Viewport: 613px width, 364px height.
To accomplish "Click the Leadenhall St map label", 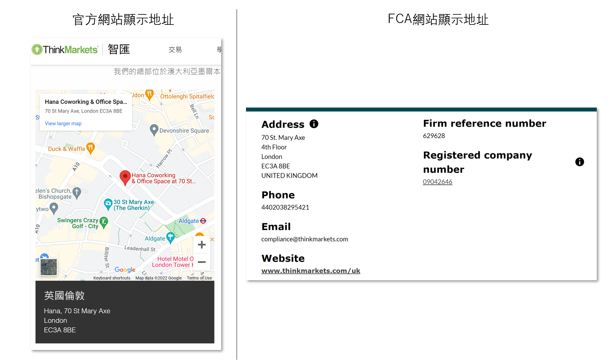I will click(140, 249).
